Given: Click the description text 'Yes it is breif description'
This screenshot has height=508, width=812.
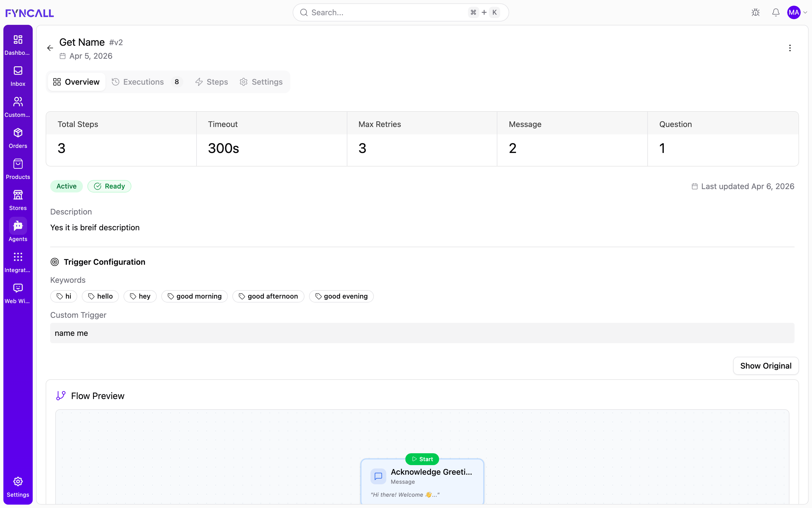Looking at the screenshot, I should pyautogui.click(x=95, y=228).
